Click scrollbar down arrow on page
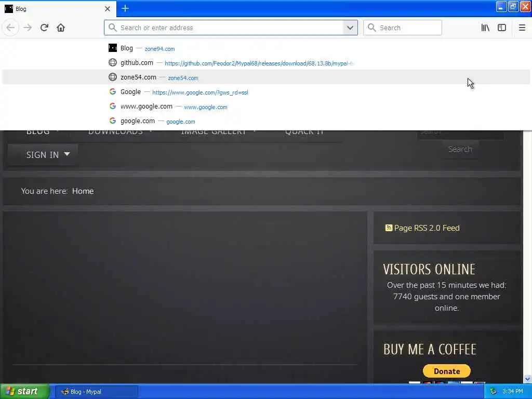 click(x=527, y=379)
